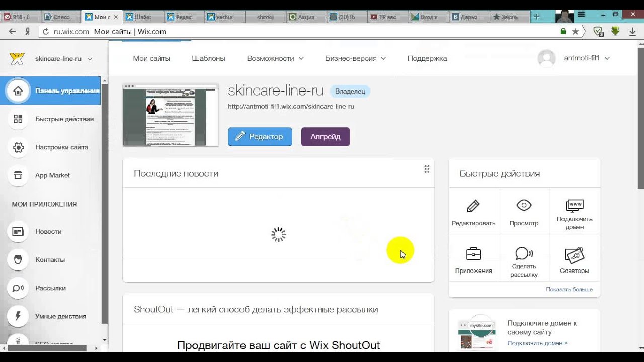
Task: Click the ShoutOut section heading
Action: click(x=256, y=309)
